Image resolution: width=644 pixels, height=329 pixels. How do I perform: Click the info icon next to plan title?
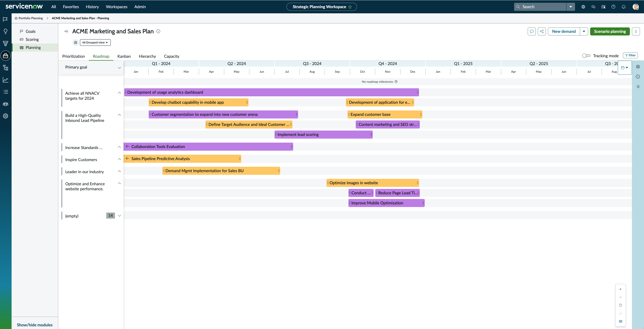(158, 31)
